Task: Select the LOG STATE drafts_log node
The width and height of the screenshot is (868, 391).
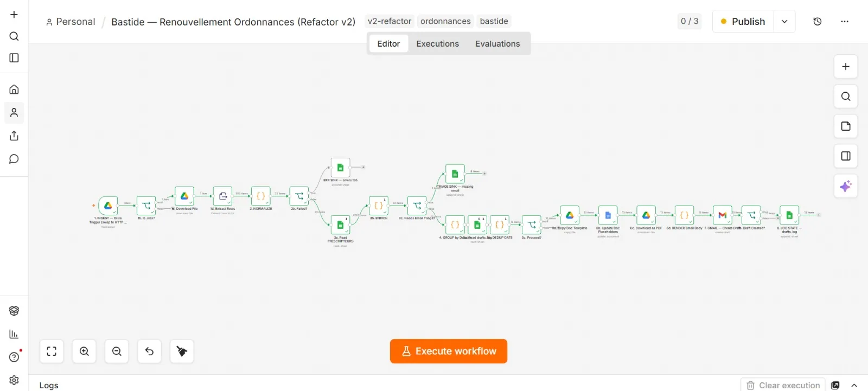Action: click(x=789, y=215)
